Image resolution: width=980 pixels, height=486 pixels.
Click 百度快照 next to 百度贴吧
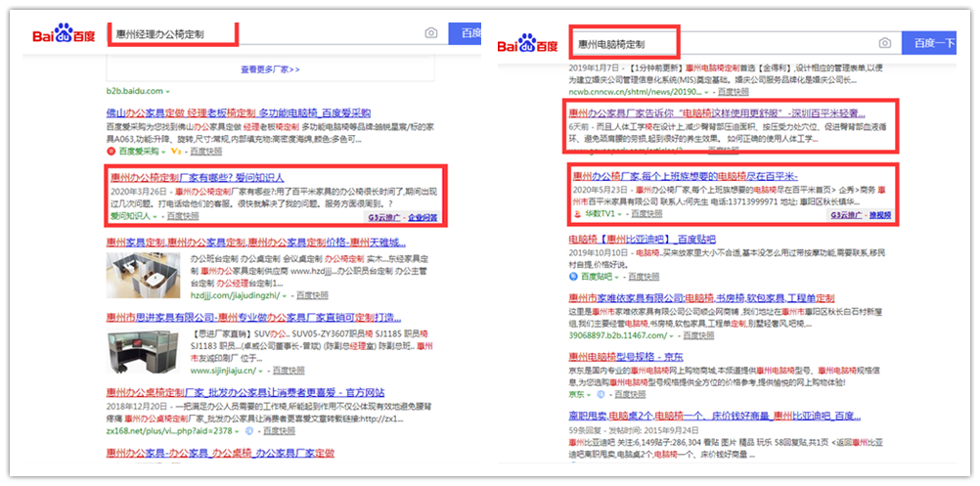(644, 277)
